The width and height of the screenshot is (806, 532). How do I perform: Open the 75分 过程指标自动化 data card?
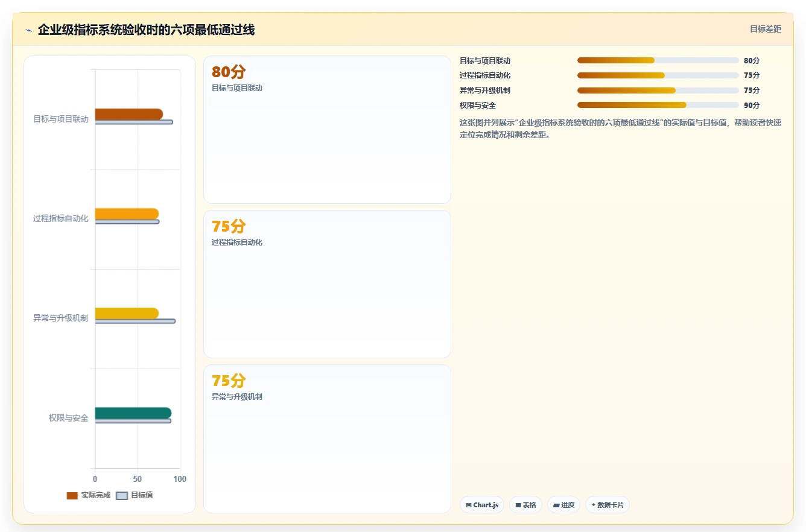pyautogui.click(x=327, y=284)
